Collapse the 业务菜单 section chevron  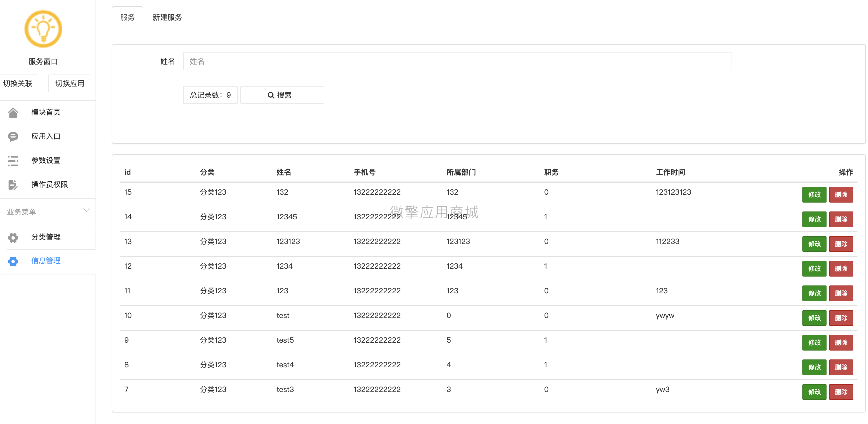coord(86,210)
